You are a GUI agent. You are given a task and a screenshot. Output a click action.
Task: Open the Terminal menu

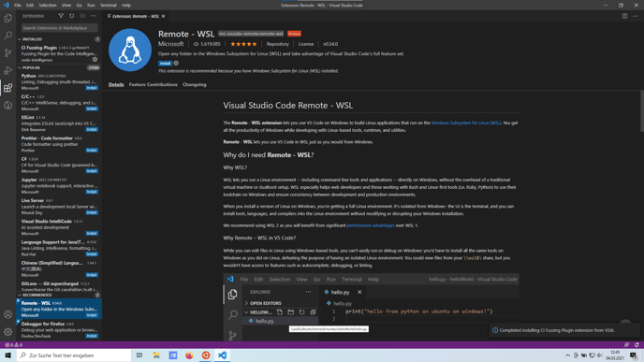point(108,6)
